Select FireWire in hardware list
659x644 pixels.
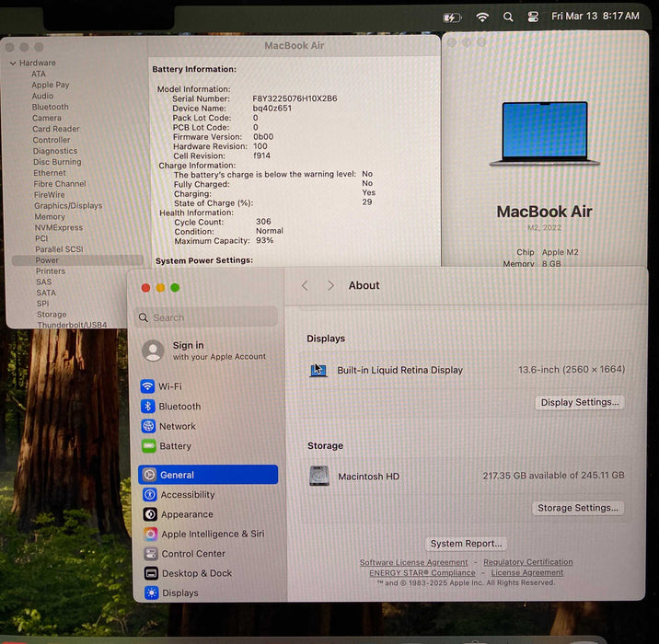[49, 194]
